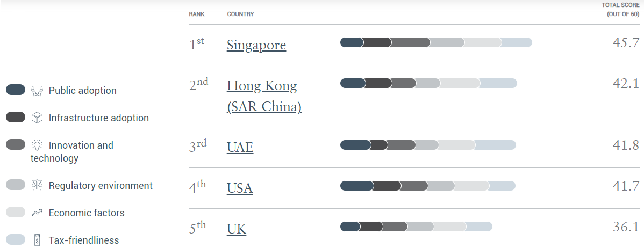Open the UK country link
The image size is (644, 248).
coord(236,229)
